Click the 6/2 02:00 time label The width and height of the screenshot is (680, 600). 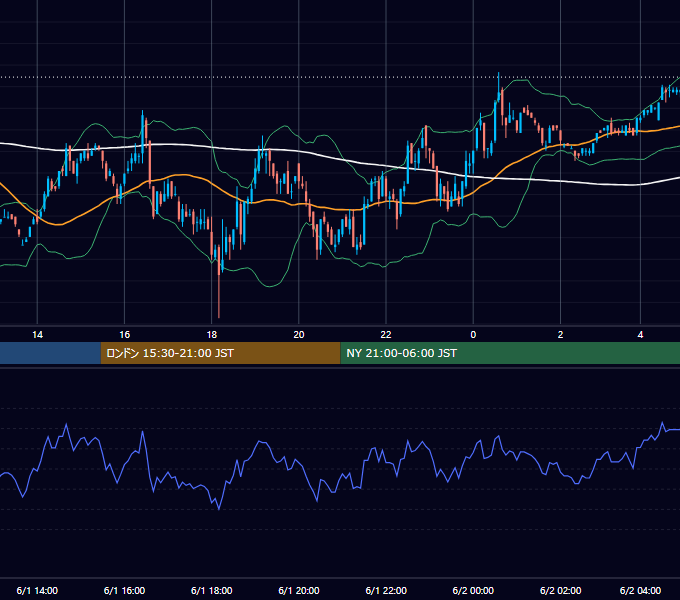pos(560,590)
